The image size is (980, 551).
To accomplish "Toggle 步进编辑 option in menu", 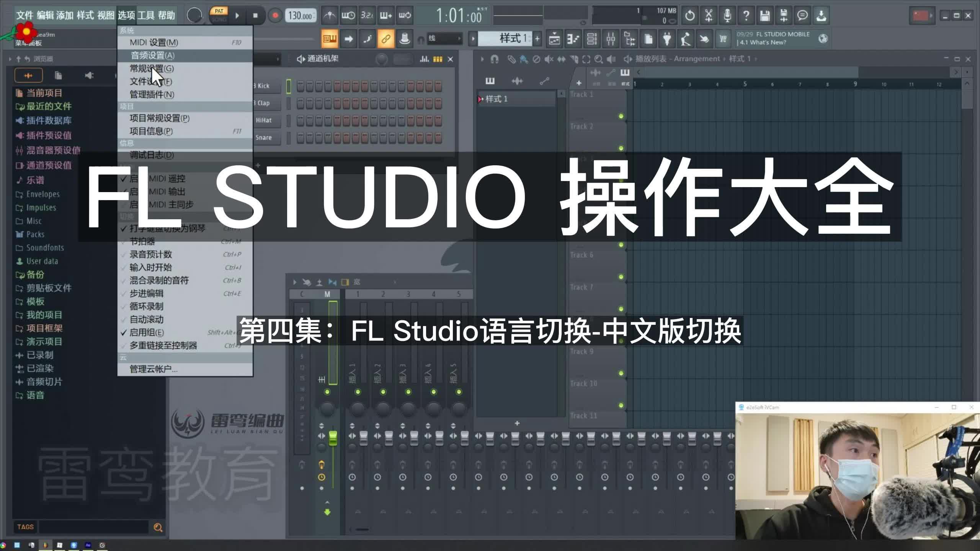I will click(185, 293).
